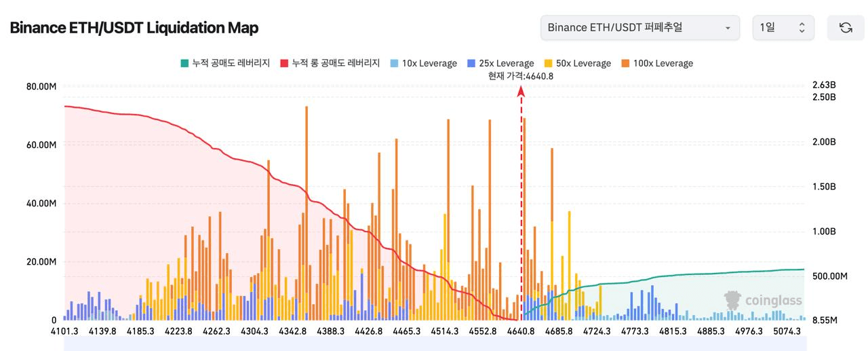Viewport: 868px width, 351px height.
Task: Click the range slider bar below the chart
Action: tap(435, 345)
